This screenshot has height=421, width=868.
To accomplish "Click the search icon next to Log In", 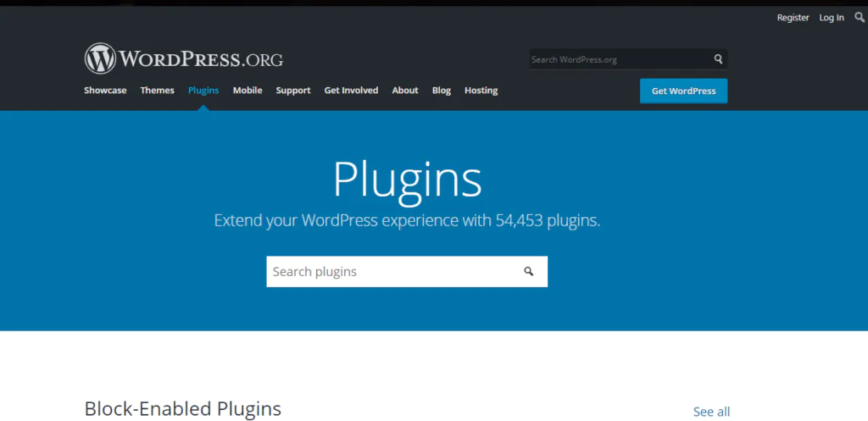I will tap(860, 18).
